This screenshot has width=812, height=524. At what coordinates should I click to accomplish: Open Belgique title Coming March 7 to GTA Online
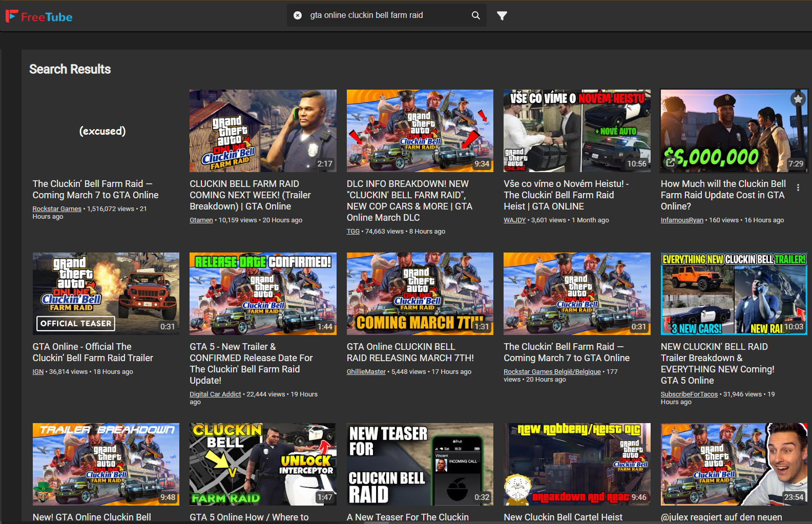click(x=567, y=352)
